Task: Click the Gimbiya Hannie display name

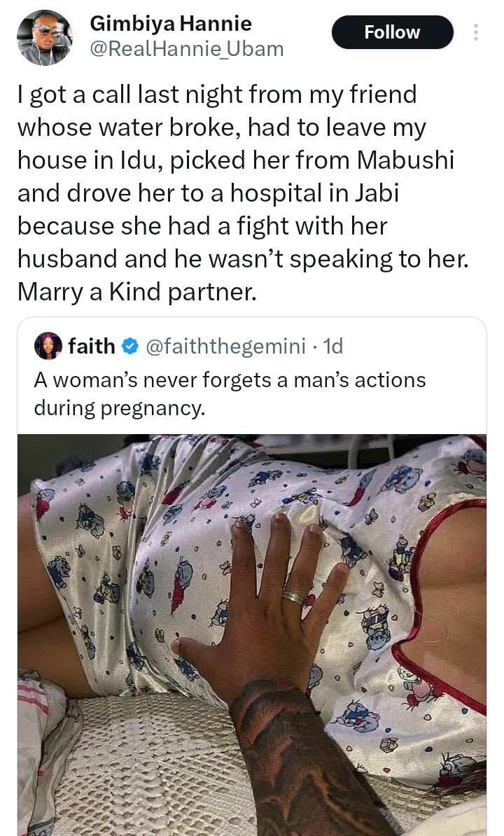Action: pyautogui.click(x=171, y=24)
